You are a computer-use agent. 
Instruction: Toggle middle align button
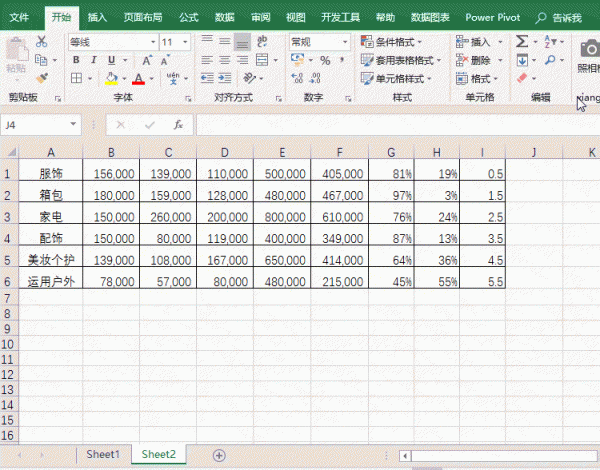coord(225,41)
